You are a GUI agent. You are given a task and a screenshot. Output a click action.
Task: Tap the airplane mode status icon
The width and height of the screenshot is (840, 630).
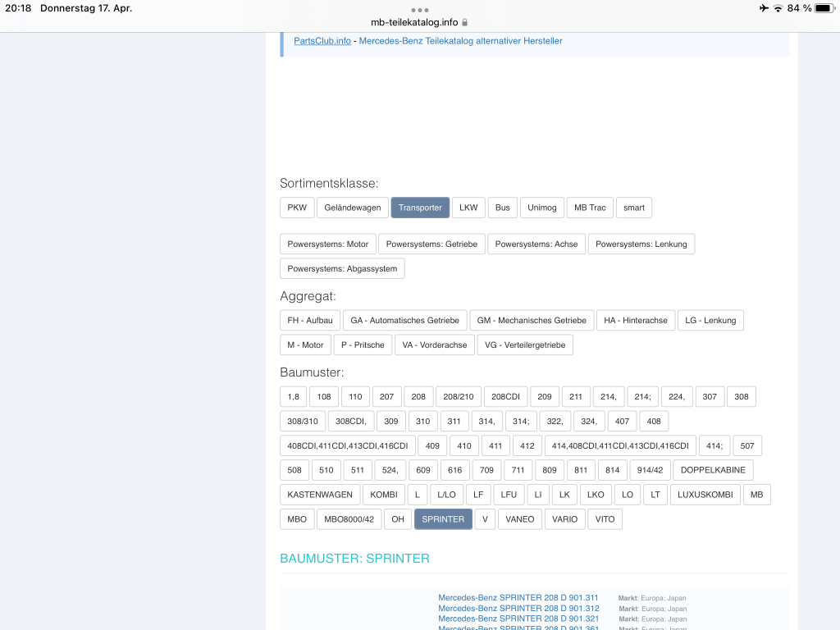[x=764, y=8]
